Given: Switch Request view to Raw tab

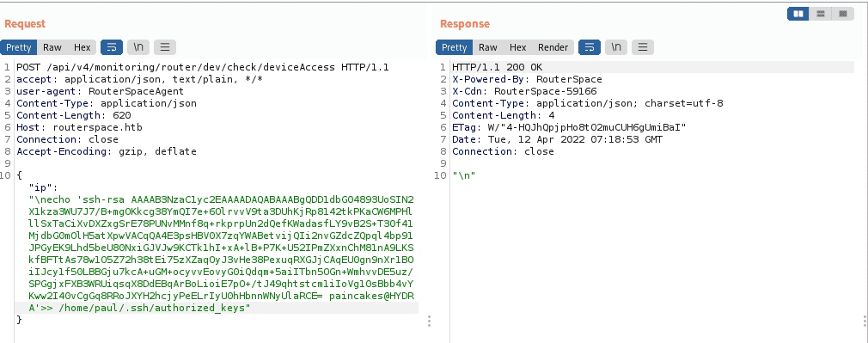Looking at the screenshot, I should tap(52, 47).
